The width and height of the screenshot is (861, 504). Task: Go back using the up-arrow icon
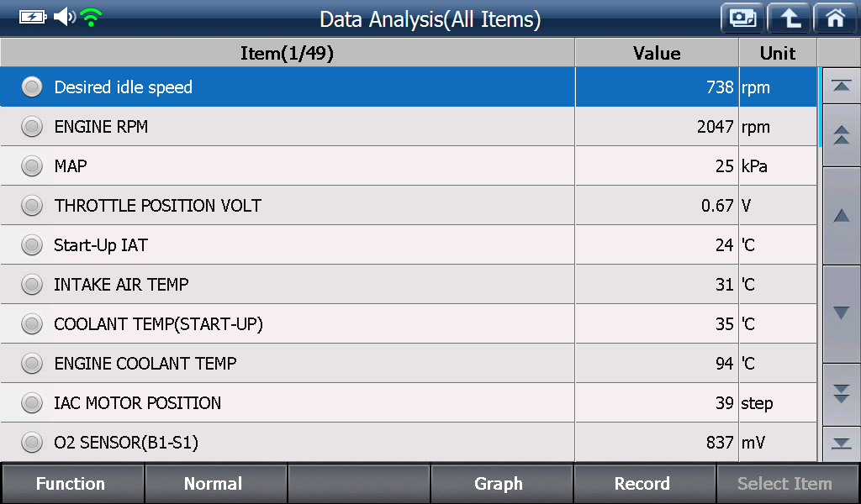pyautogui.click(x=789, y=18)
